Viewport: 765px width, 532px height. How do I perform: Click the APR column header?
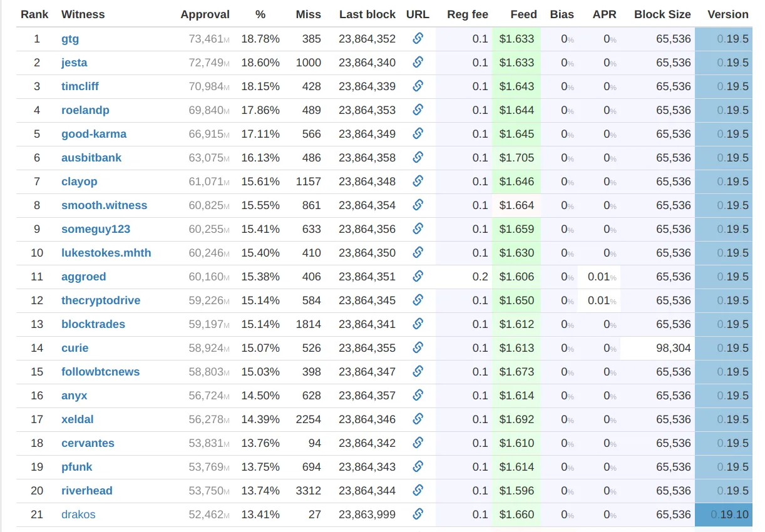click(605, 14)
